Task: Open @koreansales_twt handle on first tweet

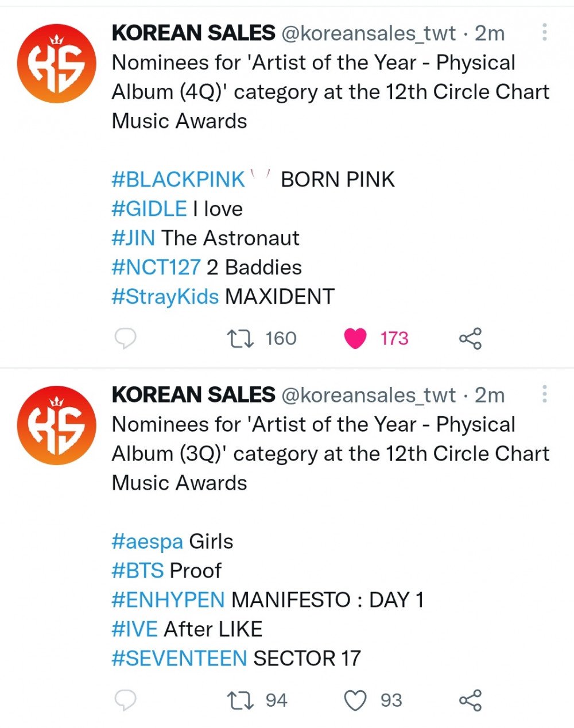Action: 368,33
